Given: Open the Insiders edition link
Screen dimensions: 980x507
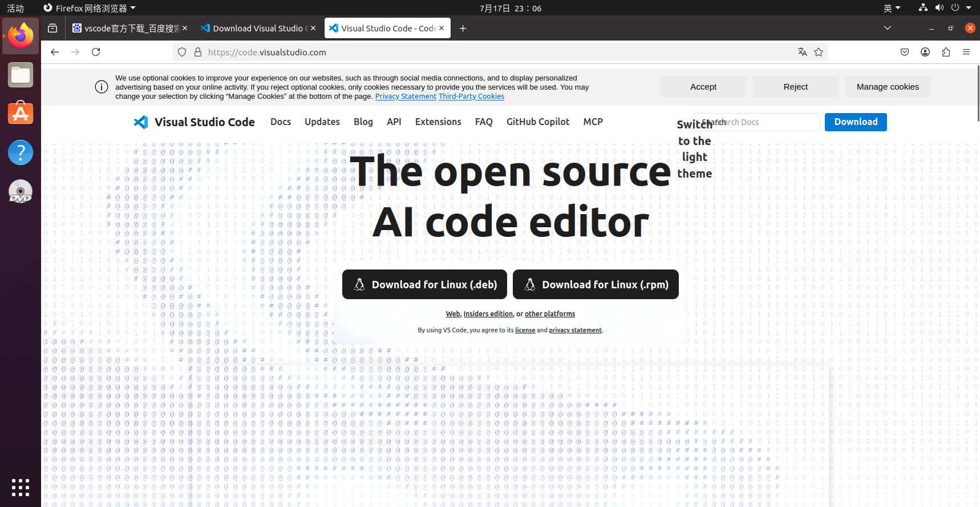Looking at the screenshot, I should pos(488,314).
